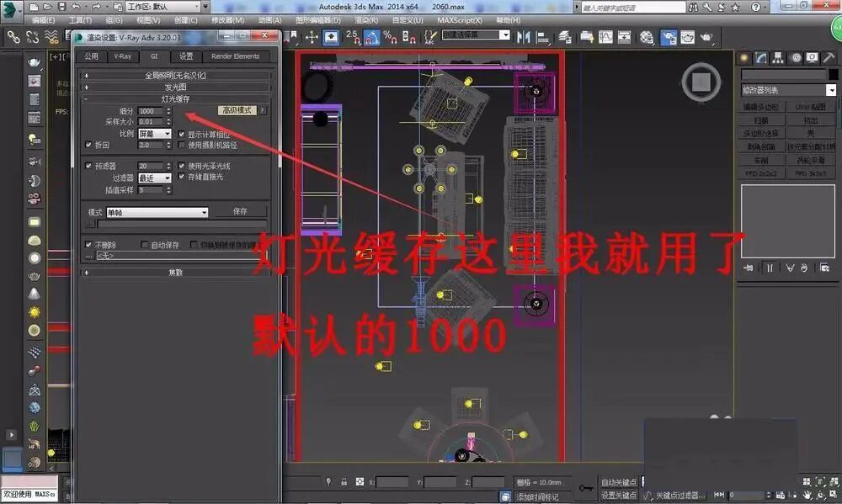Open the Rendered Frame Window icon
Viewport: 842px width, 504px height.
(687, 37)
